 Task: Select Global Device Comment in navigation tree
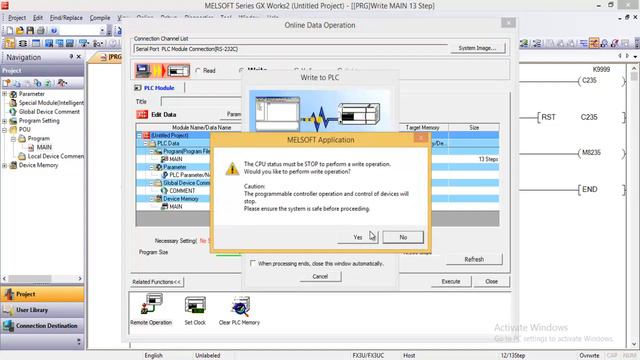pyautogui.click(x=49, y=112)
